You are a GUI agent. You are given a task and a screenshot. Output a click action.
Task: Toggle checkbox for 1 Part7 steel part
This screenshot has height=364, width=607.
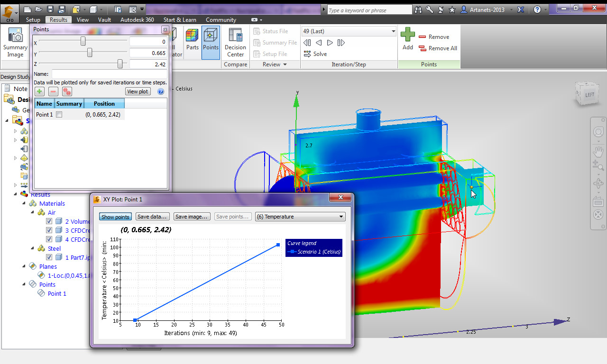[x=49, y=257]
